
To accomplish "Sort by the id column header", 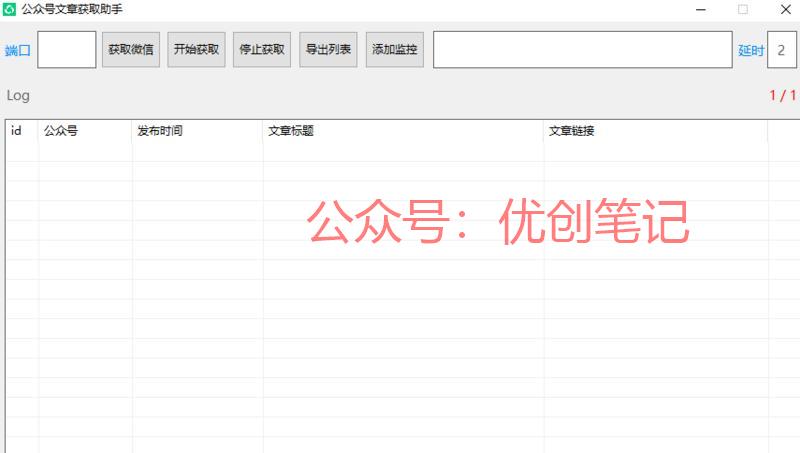I will 22,131.
